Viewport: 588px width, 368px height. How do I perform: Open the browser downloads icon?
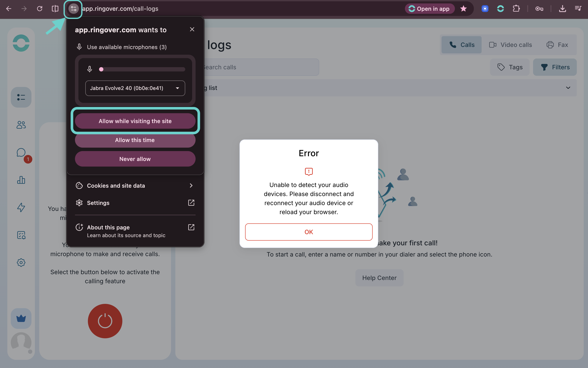click(x=562, y=9)
